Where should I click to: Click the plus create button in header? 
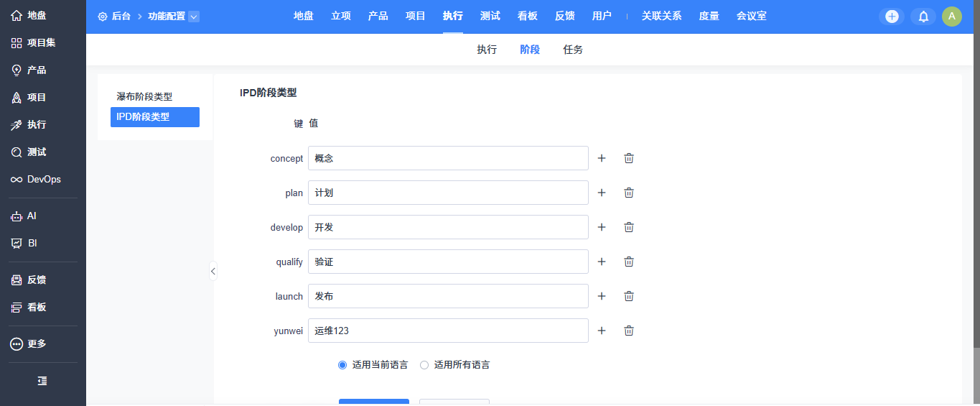[892, 17]
